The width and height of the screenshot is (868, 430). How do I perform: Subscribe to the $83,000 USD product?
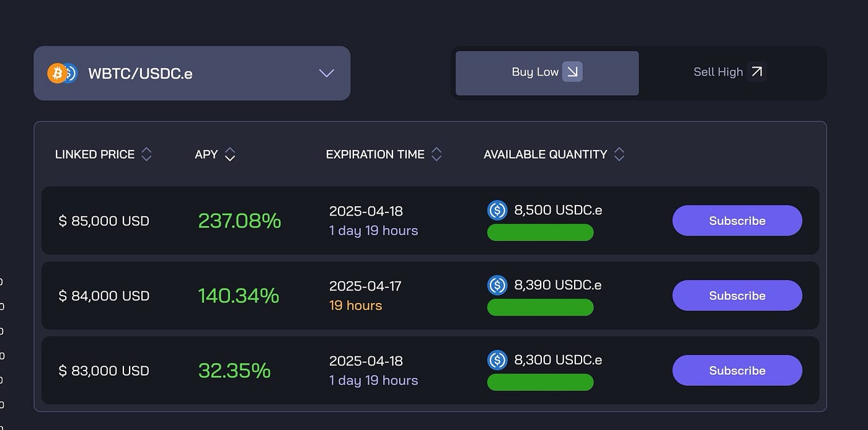point(737,371)
